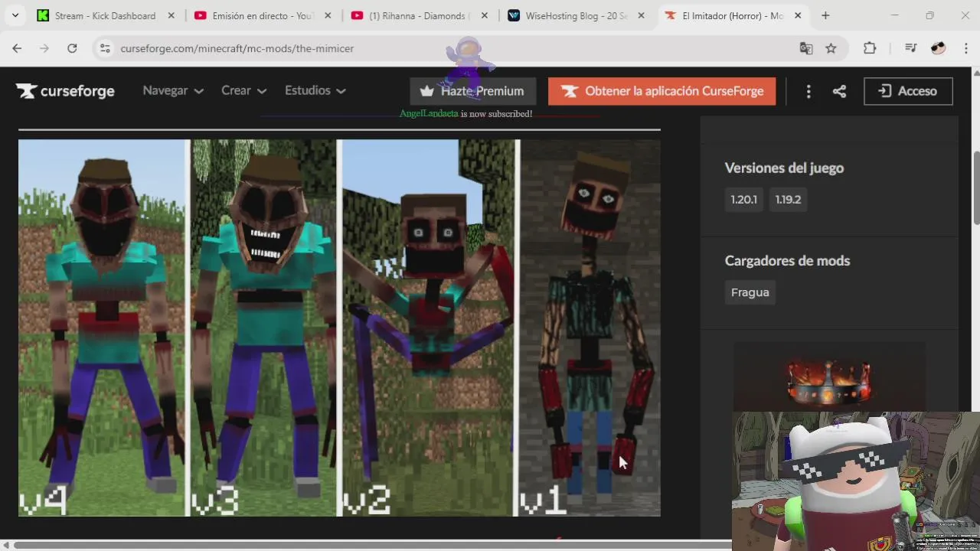Image resolution: width=980 pixels, height=551 pixels.
Task: Close the Stream - Kick Dashboard tab
Action: coord(171,15)
